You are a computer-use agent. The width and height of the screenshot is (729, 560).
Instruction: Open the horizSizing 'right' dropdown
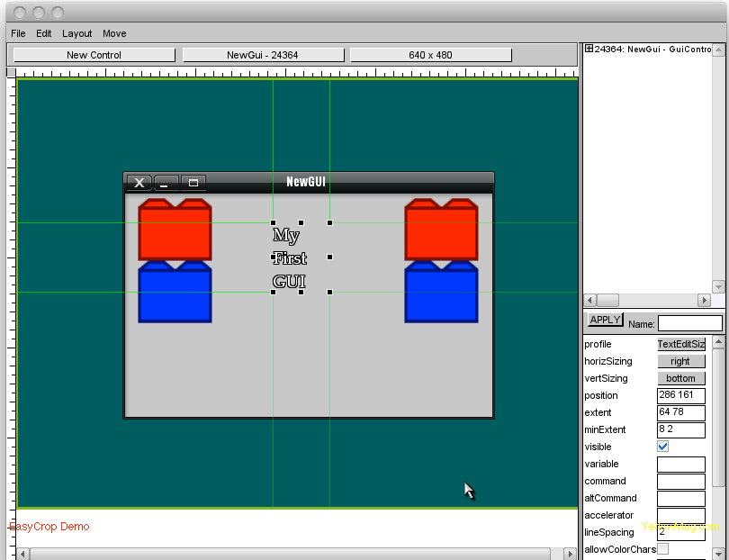coord(680,361)
